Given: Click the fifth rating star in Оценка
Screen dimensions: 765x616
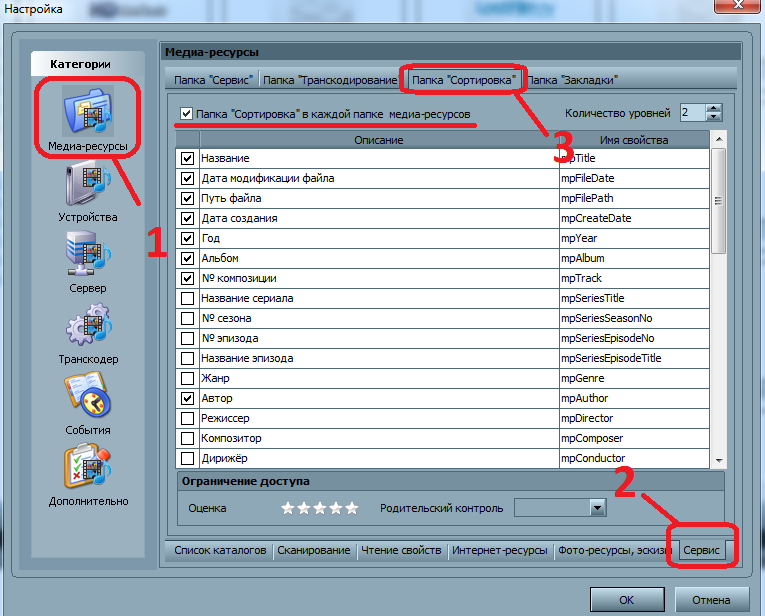Looking at the screenshot, I should [x=351, y=508].
